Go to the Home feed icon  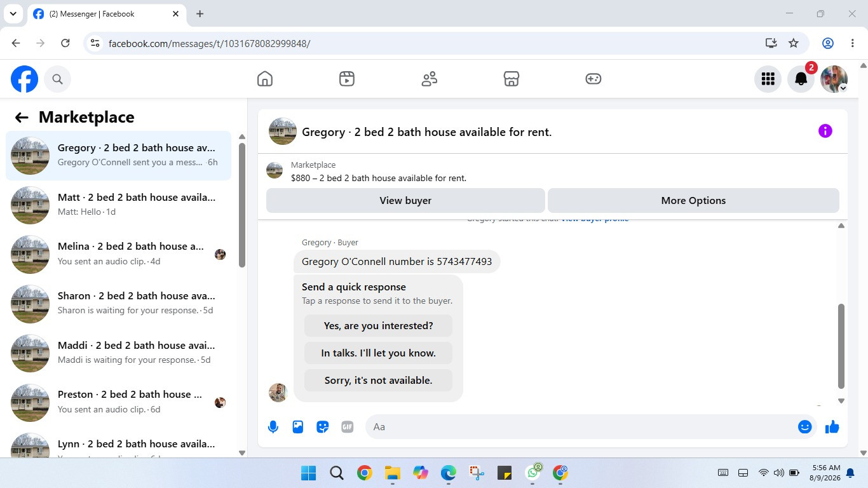tap(265, 79)
